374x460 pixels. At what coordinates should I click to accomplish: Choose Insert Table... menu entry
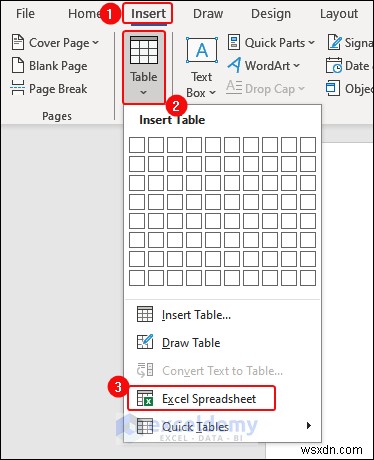point(222,315)
